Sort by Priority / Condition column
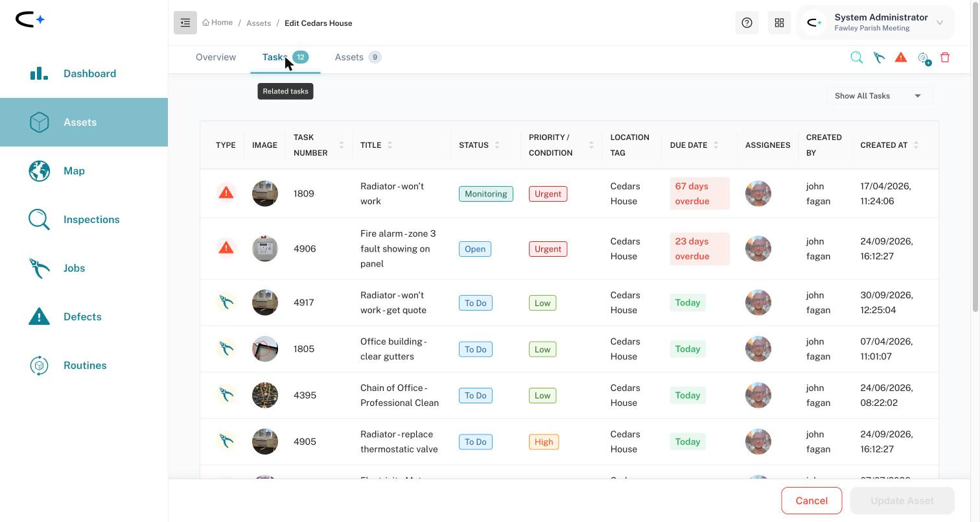Image resolution: width=980 pixels, height=522 pixels. (x=591, y=145)
